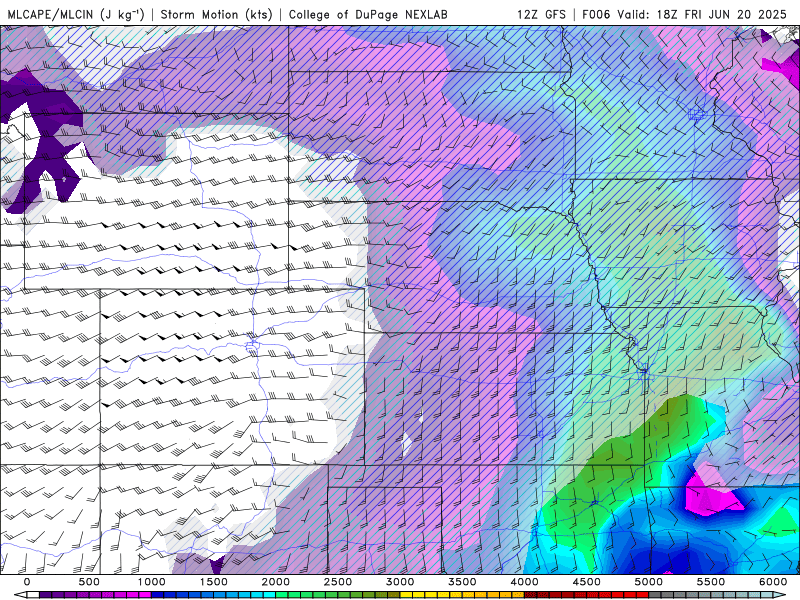Click the F006 Valid: 18Z FRI JUN 20 2025 text
The width and height of the screenshot is (800, 600).
tap(684, 14)
